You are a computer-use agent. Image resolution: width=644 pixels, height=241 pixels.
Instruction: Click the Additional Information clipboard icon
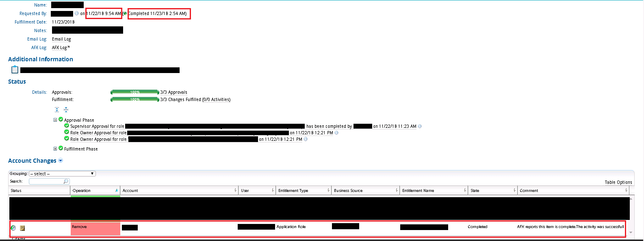click(15, 70)
